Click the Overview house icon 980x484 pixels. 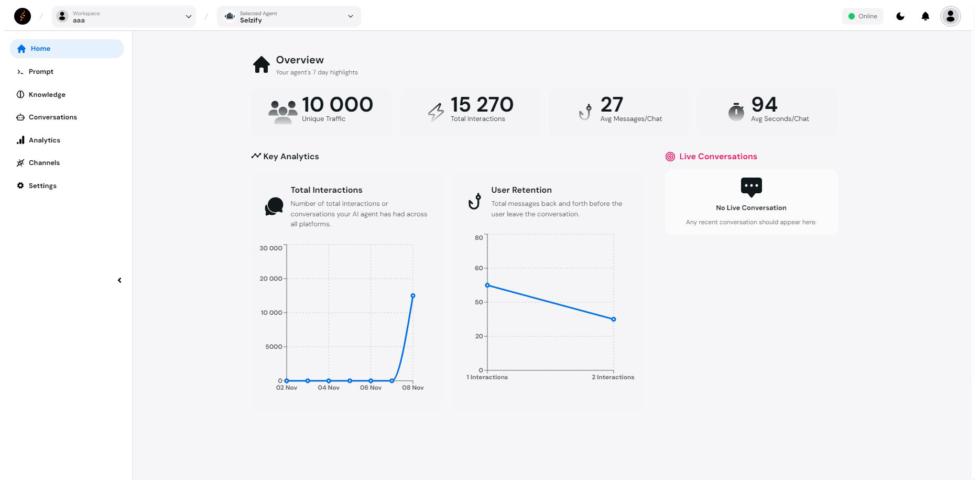(x=261, y=64)
